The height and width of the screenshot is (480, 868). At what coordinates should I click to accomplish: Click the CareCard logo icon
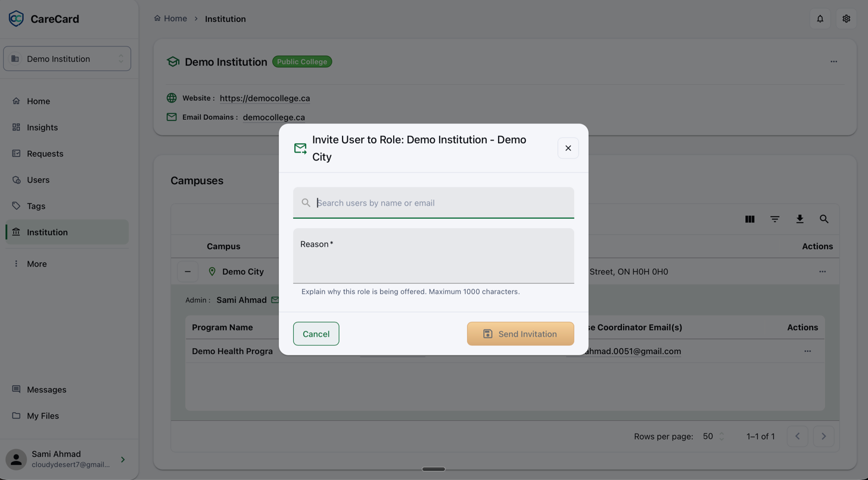point(16,18)
